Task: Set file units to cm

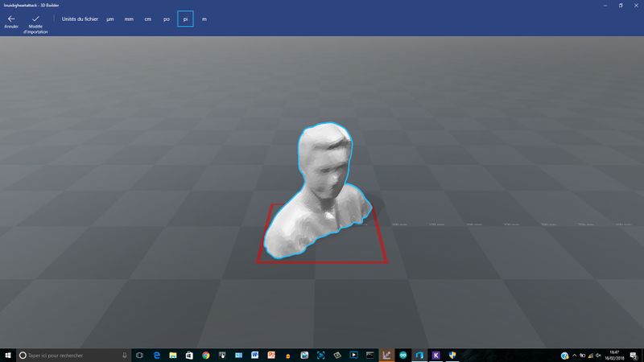Action: (147, 19)
